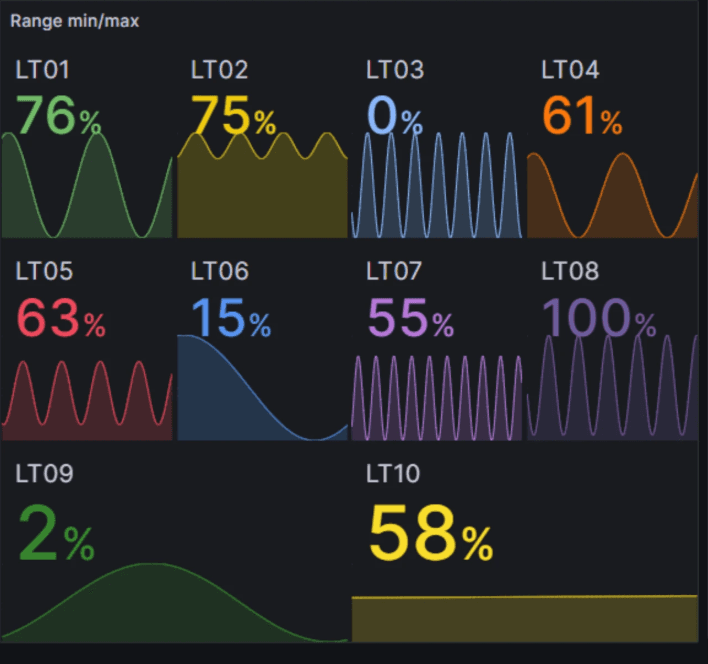
Task: Select the LT05 label
Action: point(44,271)
